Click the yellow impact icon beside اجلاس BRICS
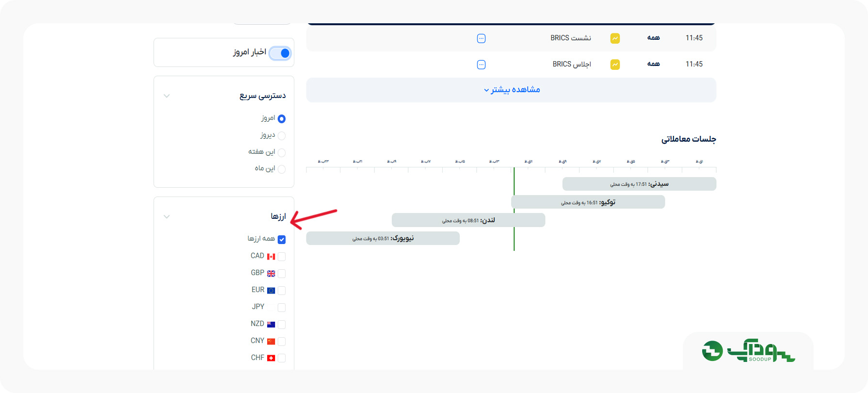 (615, 64)
